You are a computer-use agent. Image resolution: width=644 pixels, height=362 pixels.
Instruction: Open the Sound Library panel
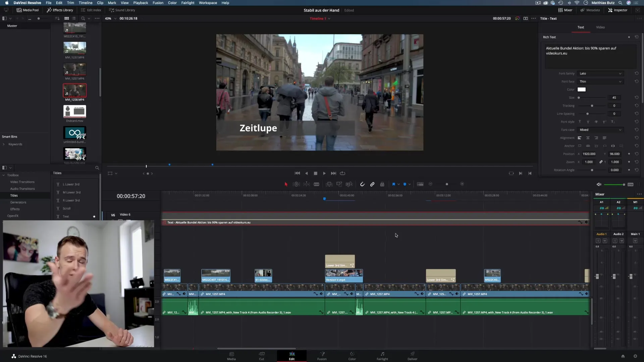122,10
